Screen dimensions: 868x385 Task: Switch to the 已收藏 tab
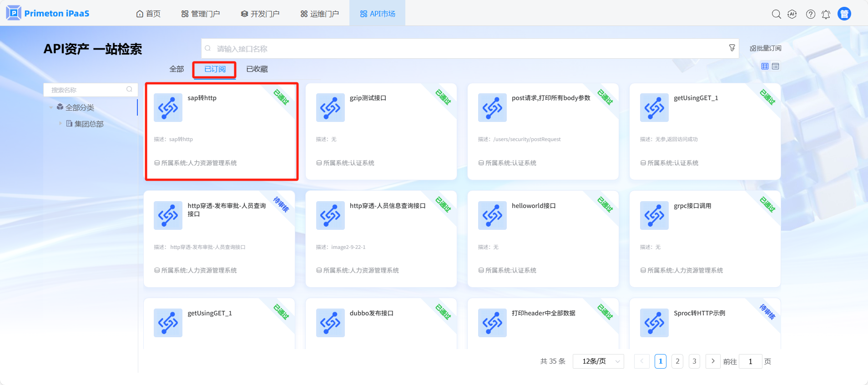(257, 69)
